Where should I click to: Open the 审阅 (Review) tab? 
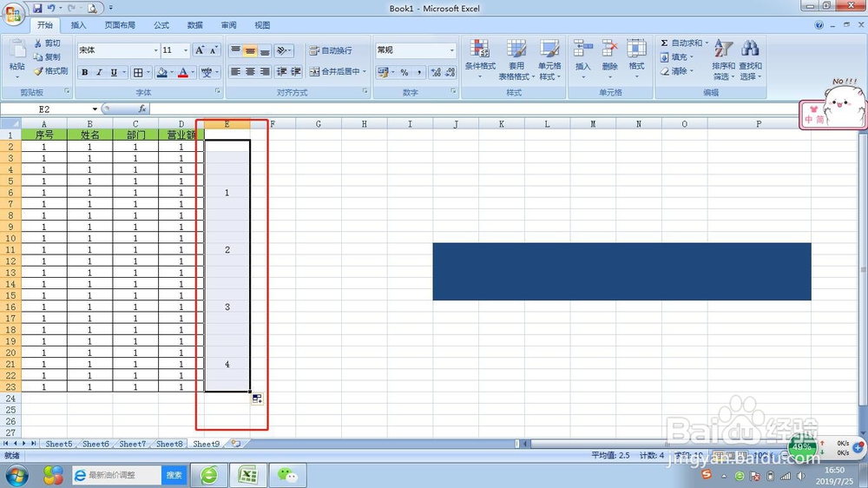(228, 25)
